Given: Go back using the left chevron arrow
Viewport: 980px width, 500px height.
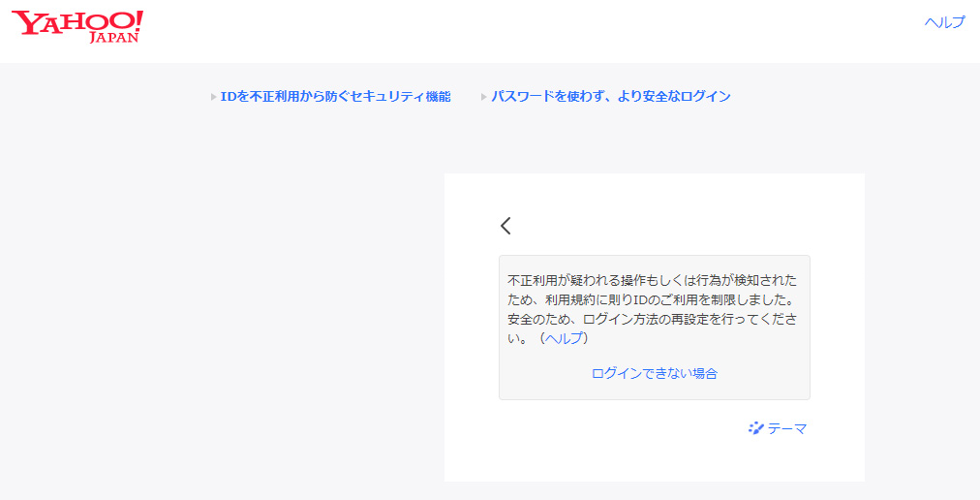Looking at the screenshot, I should coord(505,226).
